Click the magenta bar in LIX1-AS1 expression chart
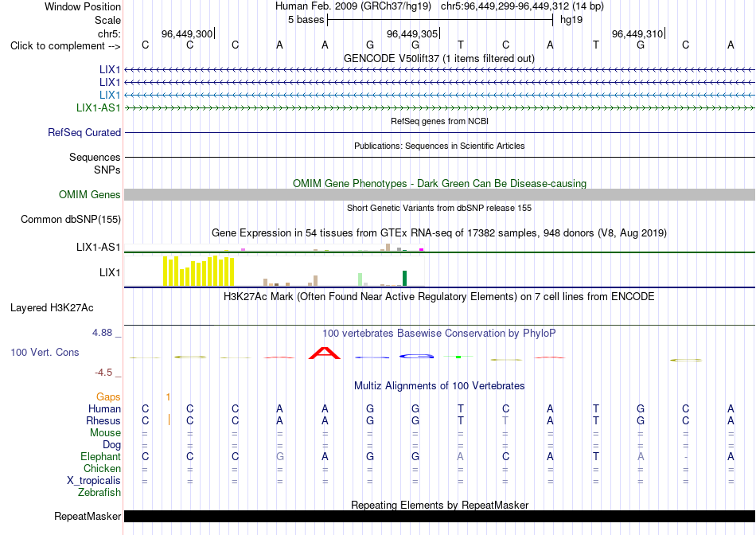 (x=422, y=249)
